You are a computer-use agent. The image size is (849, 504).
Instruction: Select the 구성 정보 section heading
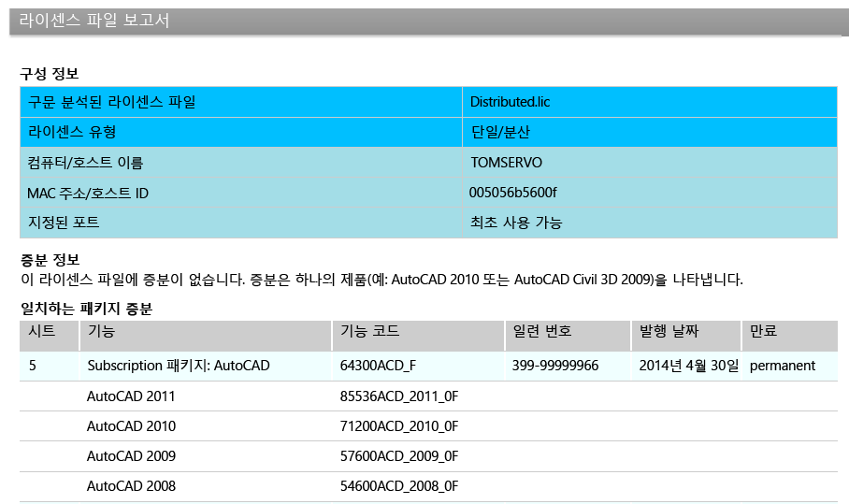click(x=50, y=74)
